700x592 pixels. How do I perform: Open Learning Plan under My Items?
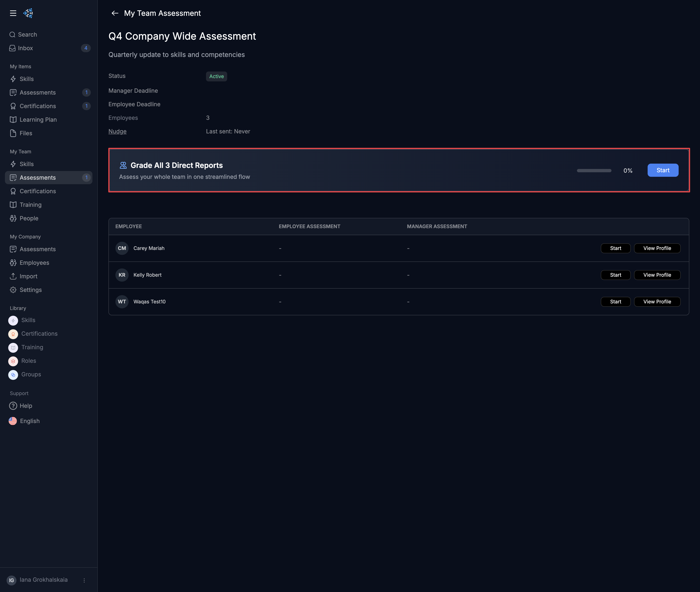pos(38,119)
